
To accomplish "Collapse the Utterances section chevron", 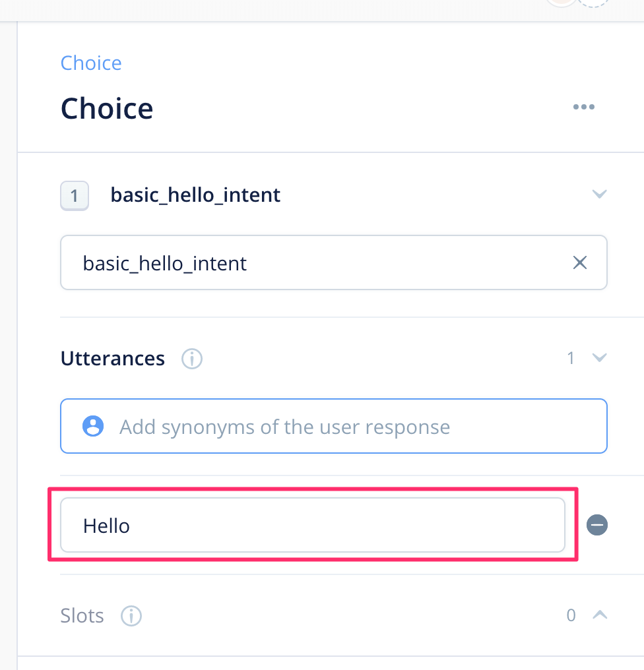I will [x=599, y=357].
